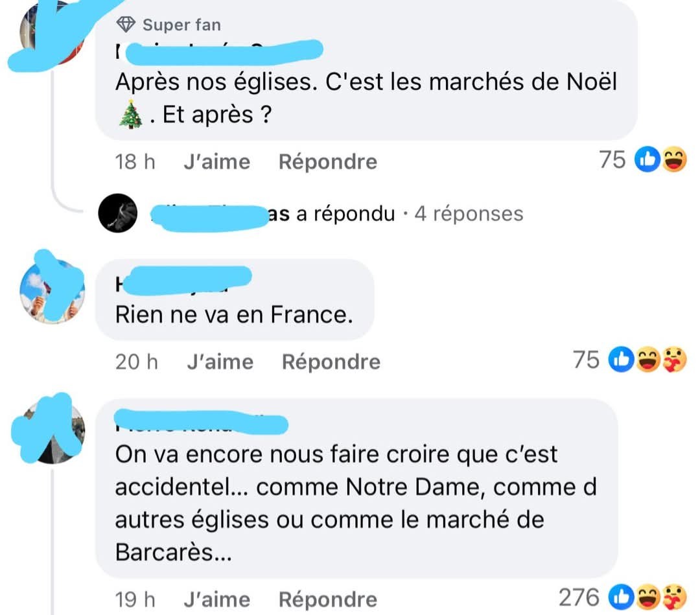Like the 'Rien ne va en France' comment
700x615 pixels.
click(x=220, y=362)
